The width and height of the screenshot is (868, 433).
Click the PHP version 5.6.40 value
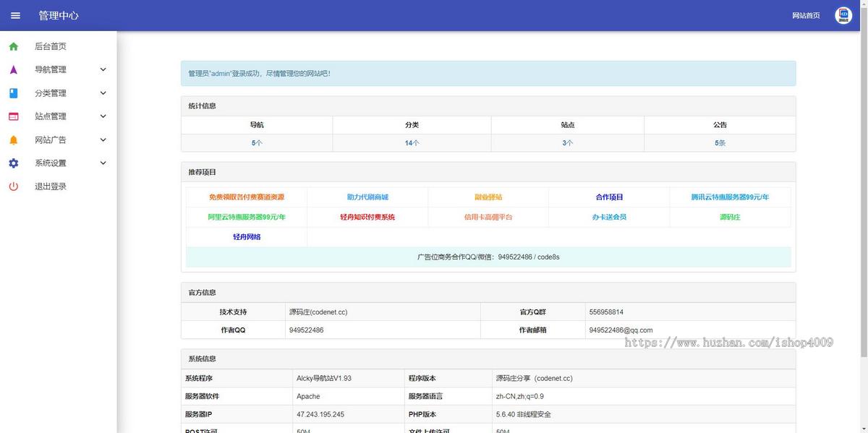pyautogui.click(x=523, y=415)
